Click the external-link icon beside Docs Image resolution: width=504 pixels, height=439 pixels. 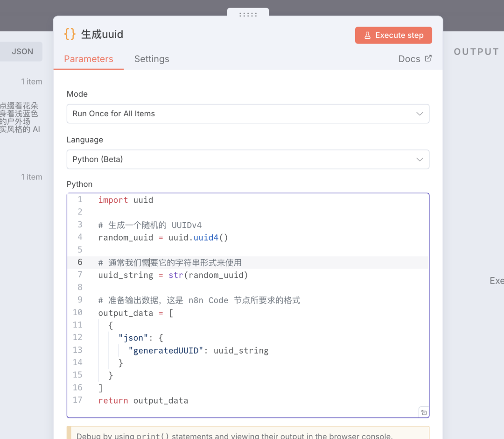point(428,58)
